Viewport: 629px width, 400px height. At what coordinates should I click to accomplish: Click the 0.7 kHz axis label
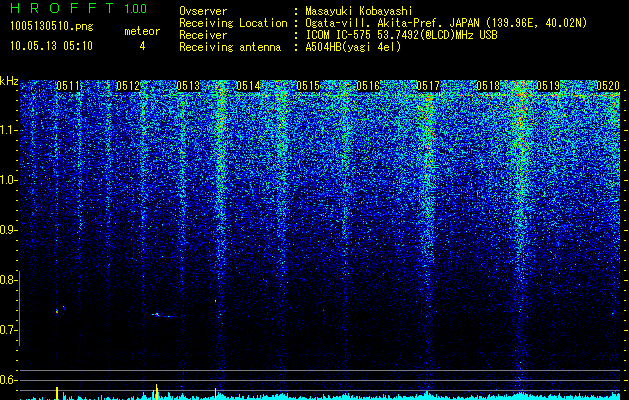[x=7, y=330]
